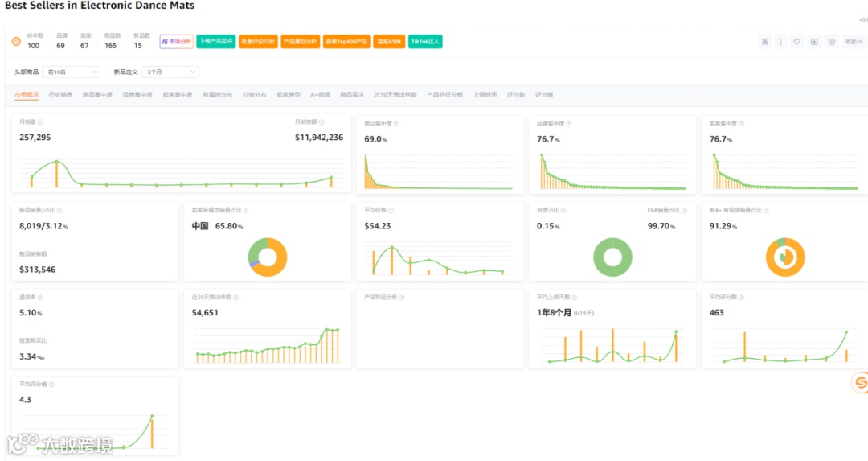Switch to the 评分数 tab
Screen dimensions: 868x461
[516, 95]
